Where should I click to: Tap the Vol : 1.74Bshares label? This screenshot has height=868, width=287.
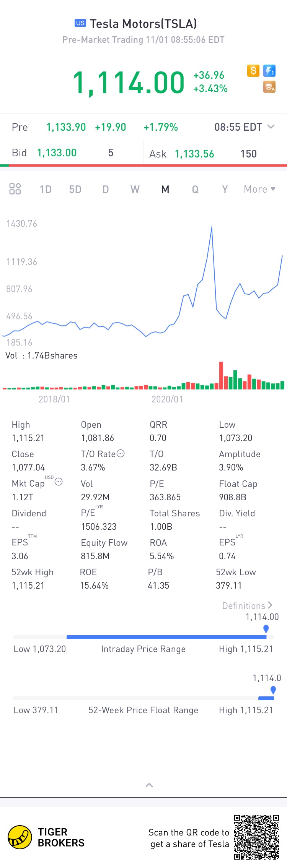pos(41,355)
